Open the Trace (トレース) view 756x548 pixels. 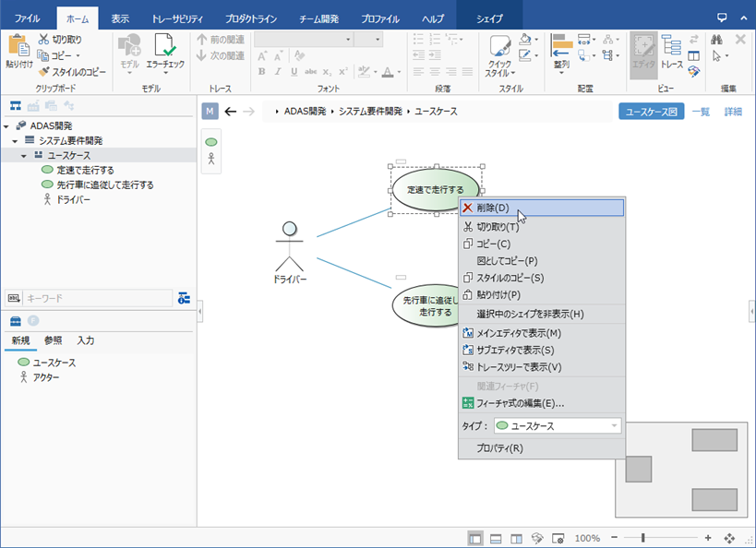coord(671,46)
